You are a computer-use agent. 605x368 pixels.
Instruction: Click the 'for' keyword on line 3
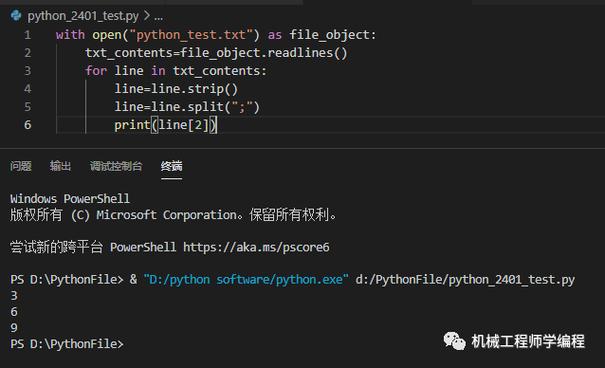(96, 71)
